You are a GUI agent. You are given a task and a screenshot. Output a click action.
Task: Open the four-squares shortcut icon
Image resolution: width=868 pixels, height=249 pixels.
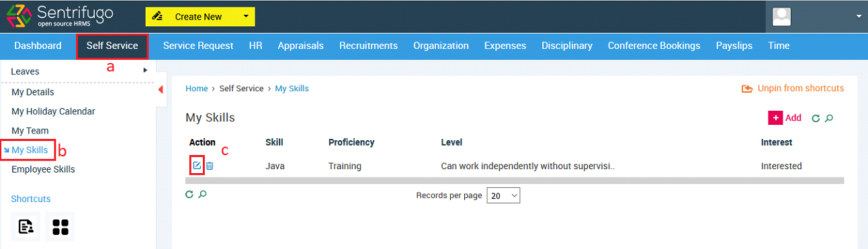[x=60, y=226]
